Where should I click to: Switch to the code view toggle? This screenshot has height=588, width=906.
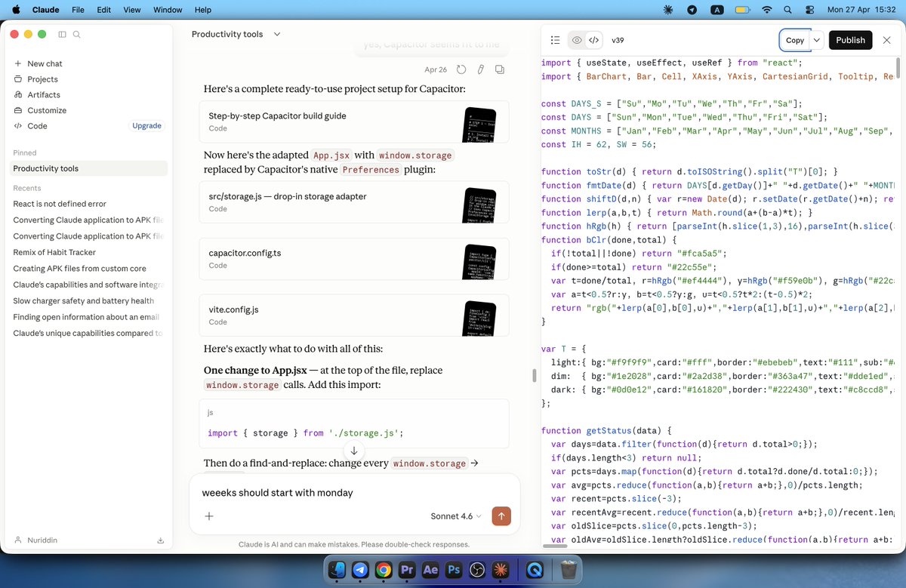click(594, 40)
